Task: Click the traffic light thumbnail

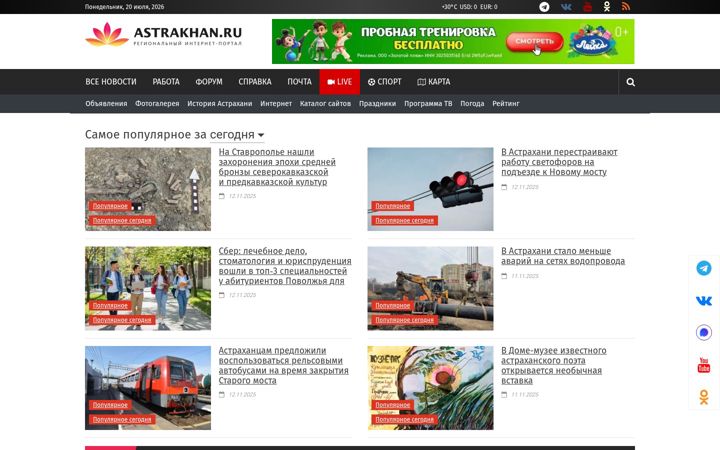Action: tap(430, 189)
